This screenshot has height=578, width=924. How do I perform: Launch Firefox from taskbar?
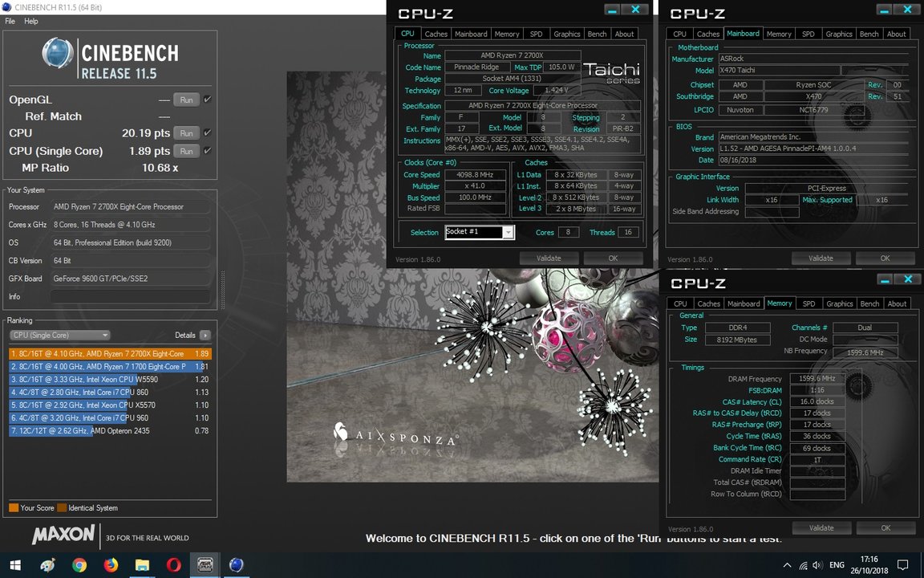(x=111, y=565)
